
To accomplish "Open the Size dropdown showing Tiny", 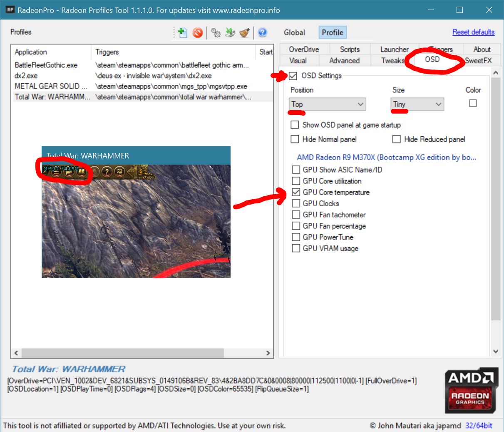I will pyautogui.click(x=417, y=104).
